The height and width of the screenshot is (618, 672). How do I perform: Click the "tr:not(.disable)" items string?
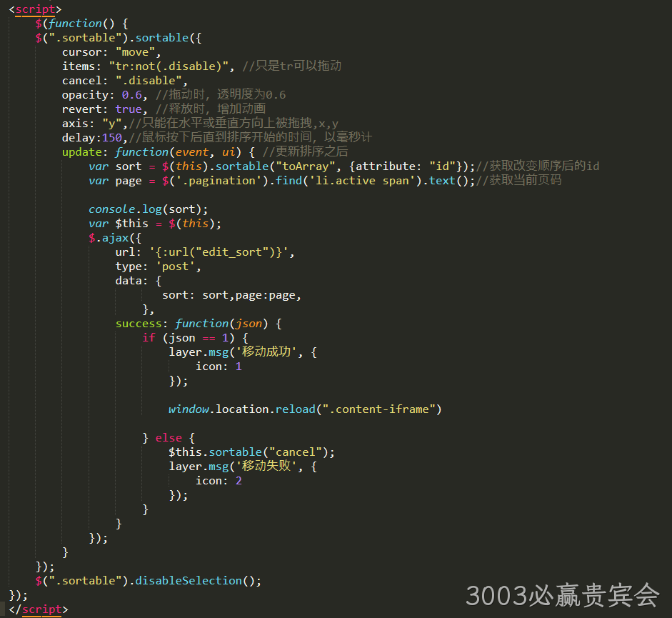pyautogui.click(x=169, y=66)
